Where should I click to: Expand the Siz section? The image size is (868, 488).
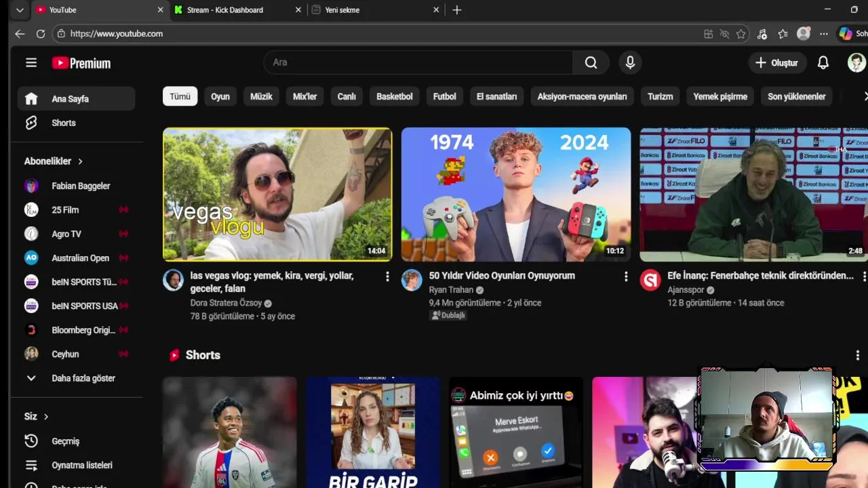tap(37, 416)
